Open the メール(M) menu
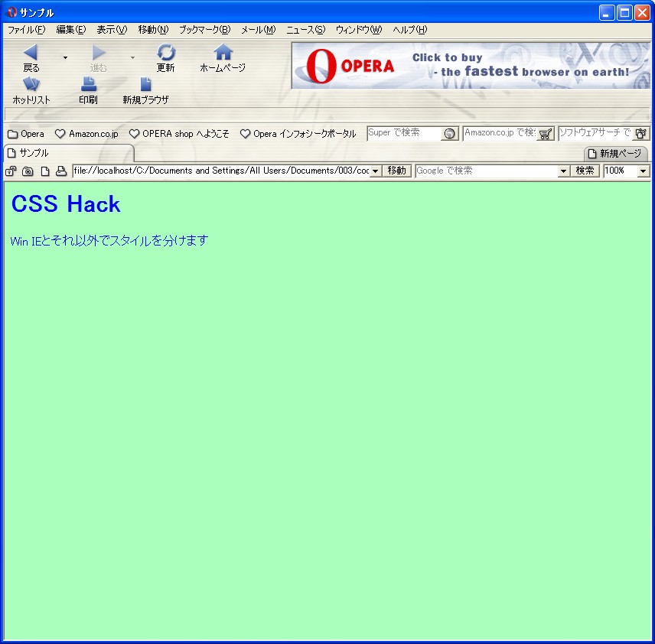The height and width of the screenshot is (644, 655). (259, 30)
